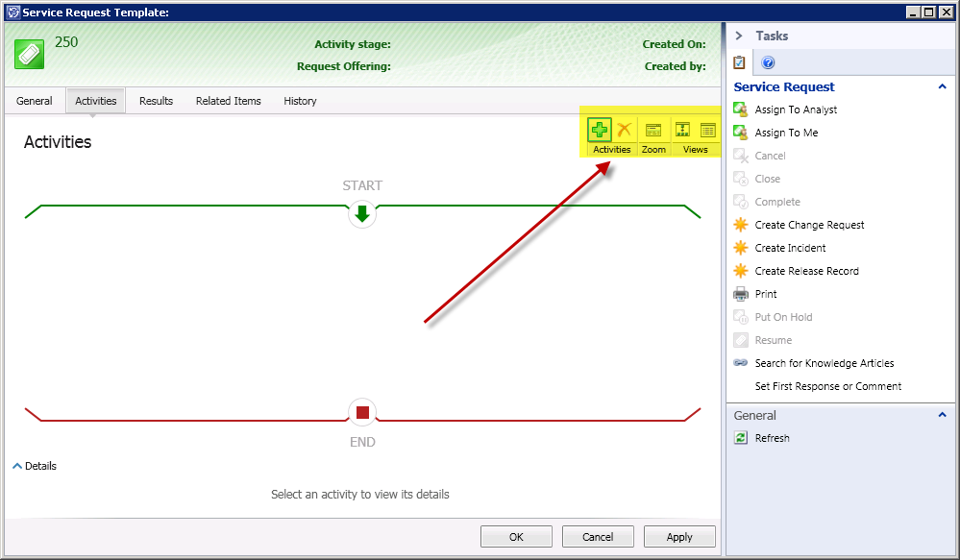Click Assign To Analyst task
This screenshot has height=560, width=960.
(x=796, y=110)
